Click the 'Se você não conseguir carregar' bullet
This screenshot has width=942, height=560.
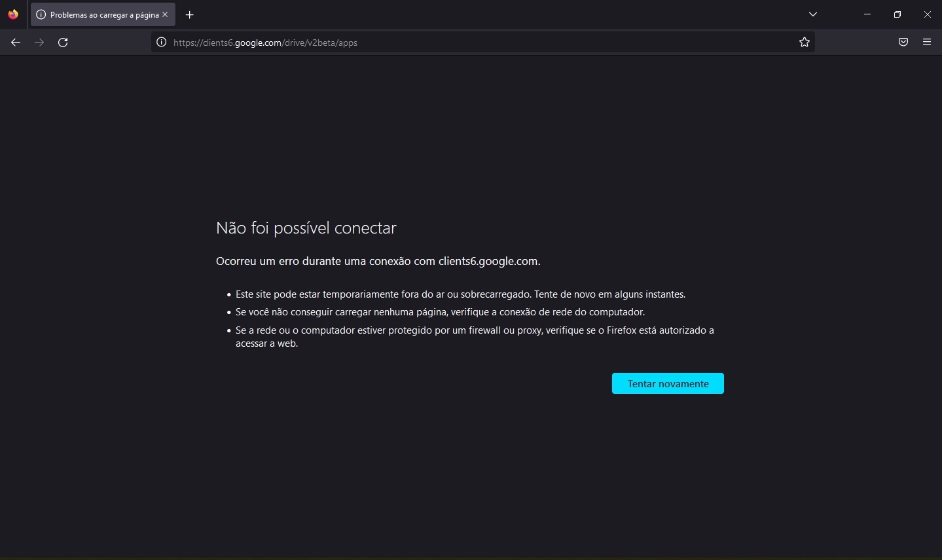click(x=440, y=312)
